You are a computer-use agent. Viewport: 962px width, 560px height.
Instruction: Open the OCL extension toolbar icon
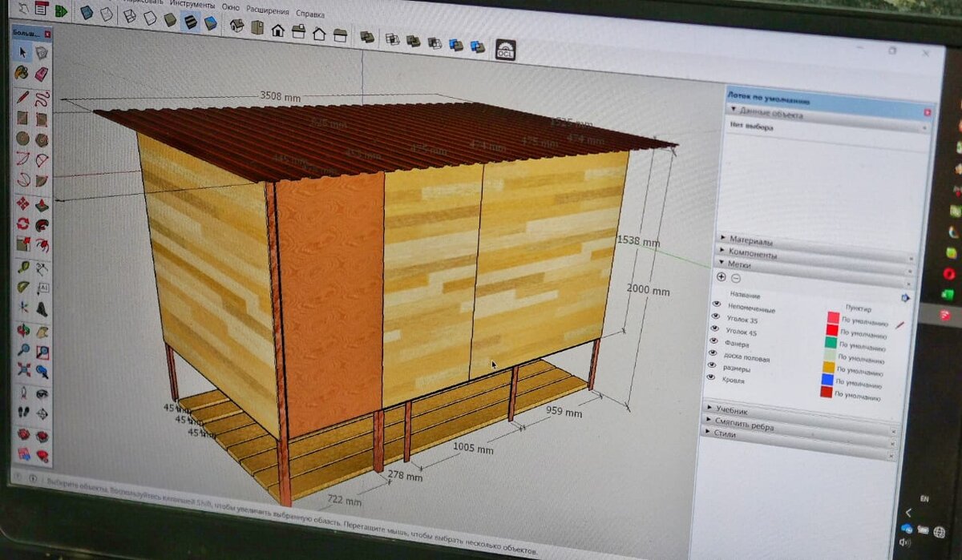[x=505, y=49]
